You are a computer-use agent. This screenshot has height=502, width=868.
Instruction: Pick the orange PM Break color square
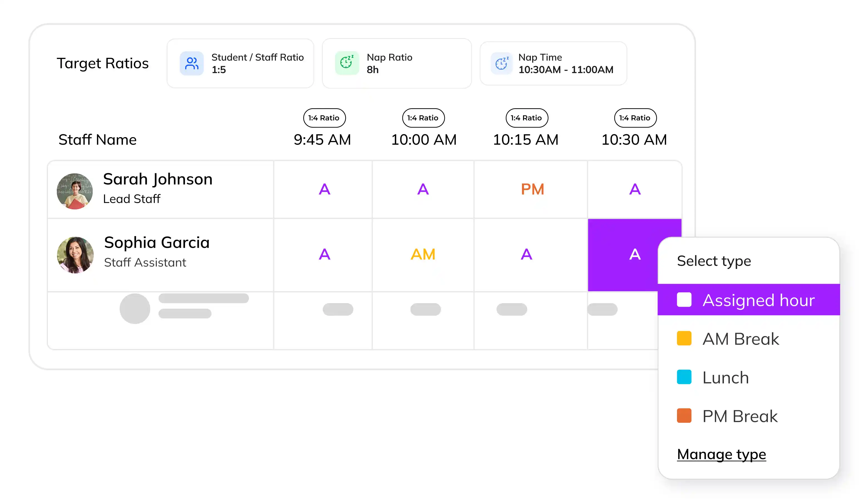684,416
